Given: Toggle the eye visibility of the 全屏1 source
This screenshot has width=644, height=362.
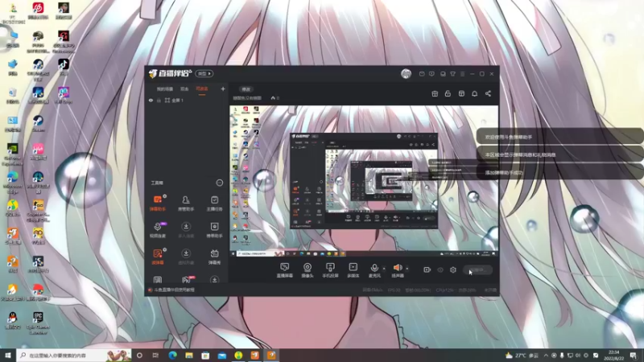Looking at the screenshot, I should point(151,100).
